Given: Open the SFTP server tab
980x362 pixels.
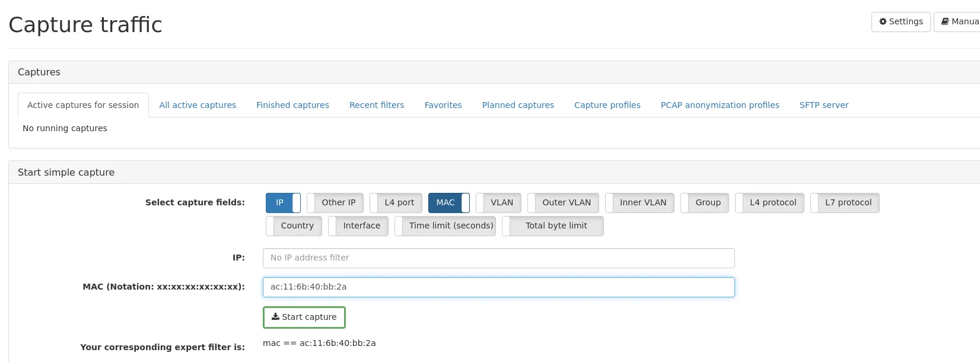Looking at the screenshot, I should [x=823, y=105].
